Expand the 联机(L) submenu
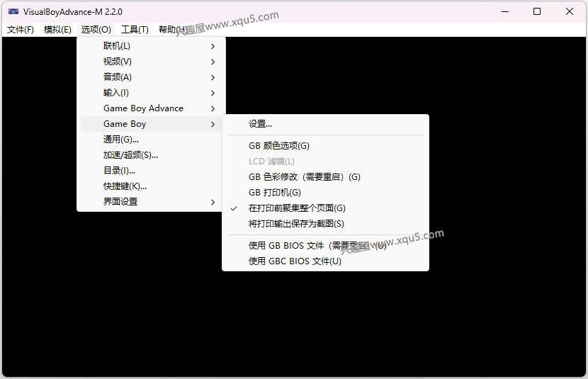Viewport: 588px width, 379px height. [x=151, y=46]
